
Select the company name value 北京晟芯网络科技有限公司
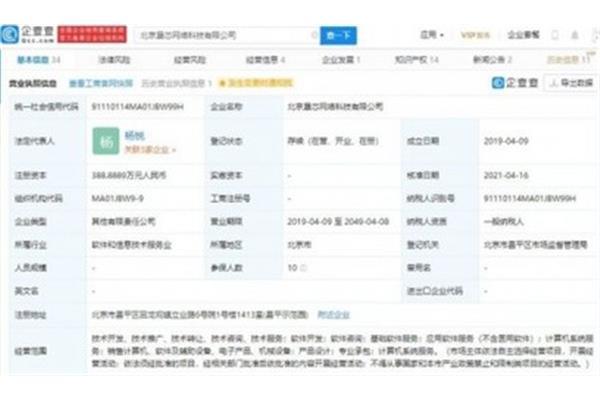pyautogui.click(x=335, y=106)
